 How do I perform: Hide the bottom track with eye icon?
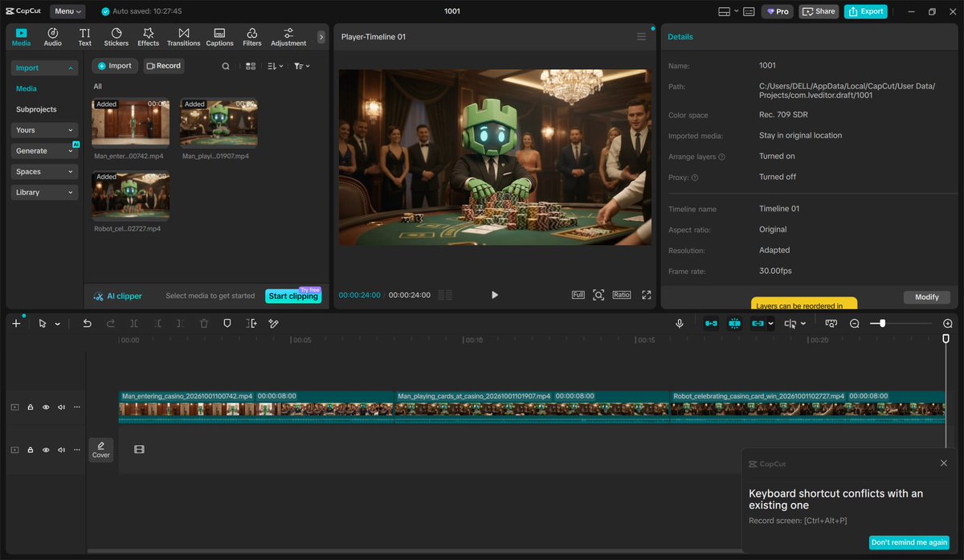46,450
